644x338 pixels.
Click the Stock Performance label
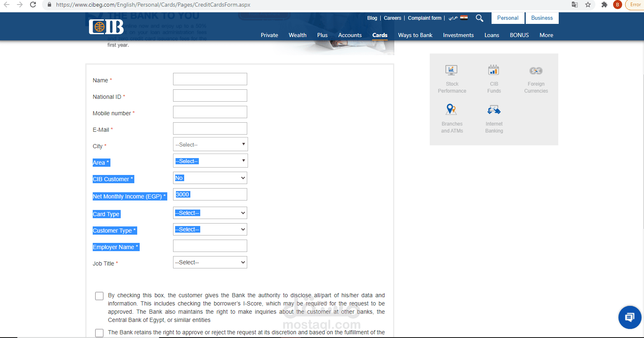click(452, 87)
